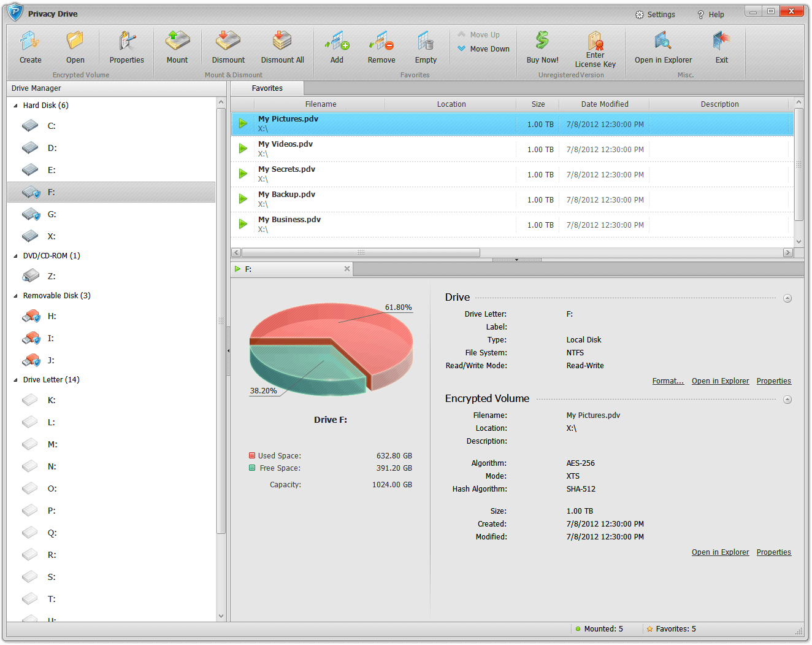Switch to the Favorites tab
812x645 pixels.
tap(266, 88)
